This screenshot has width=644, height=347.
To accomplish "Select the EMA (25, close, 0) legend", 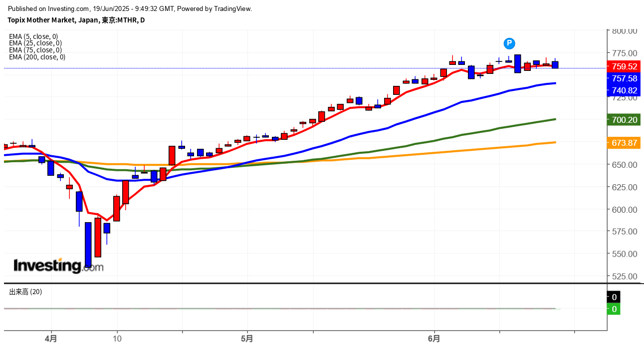I will pyautogui.click(x=35, y=43).
